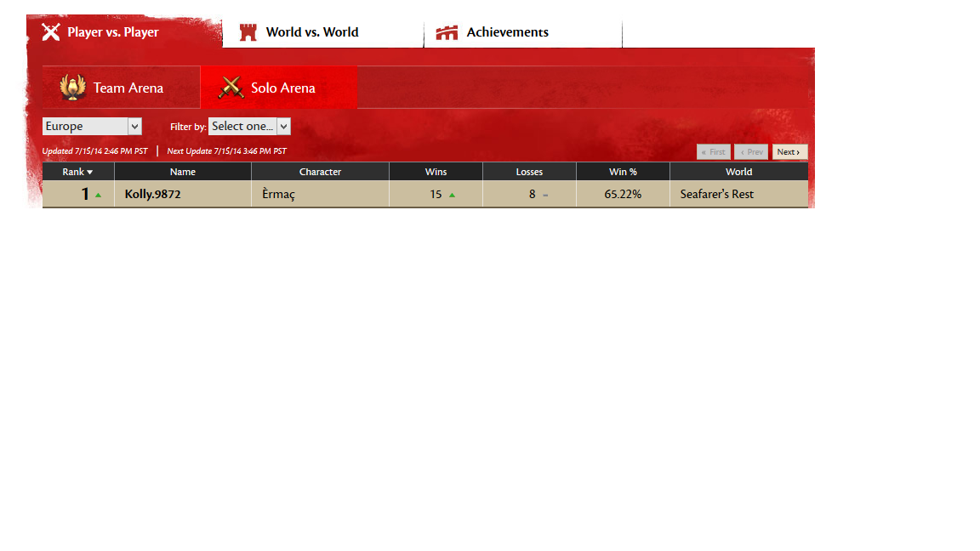The width and height of the screenshot is (980, 551).
Task: Click character name Èrmaç
Action: tap(278, 194)
